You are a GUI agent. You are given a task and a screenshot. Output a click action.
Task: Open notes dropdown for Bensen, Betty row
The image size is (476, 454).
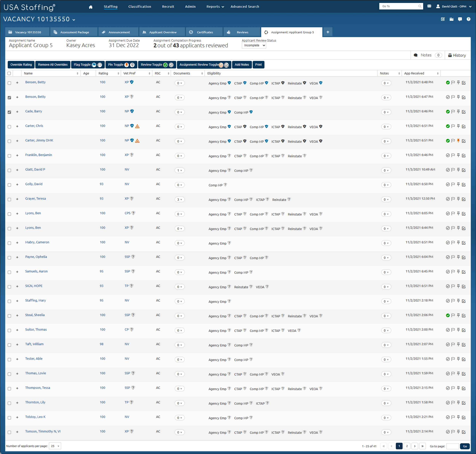[x=386, y=83]
